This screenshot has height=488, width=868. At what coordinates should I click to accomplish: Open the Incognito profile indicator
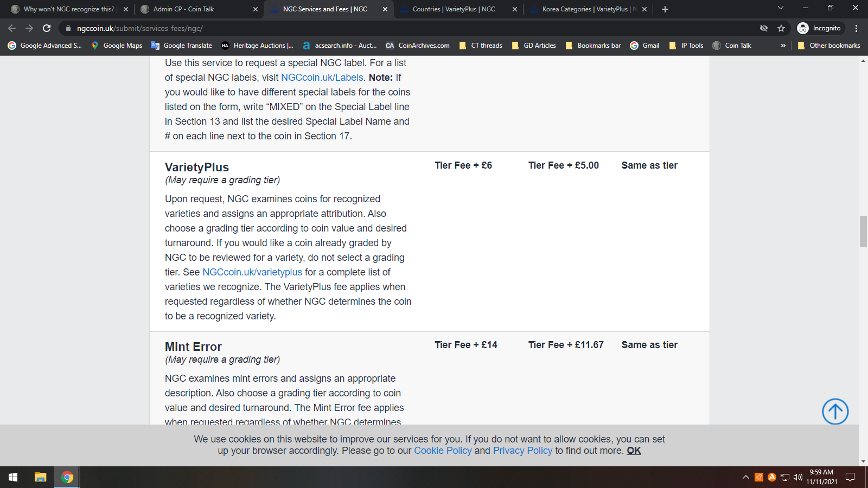click(820, 28)
